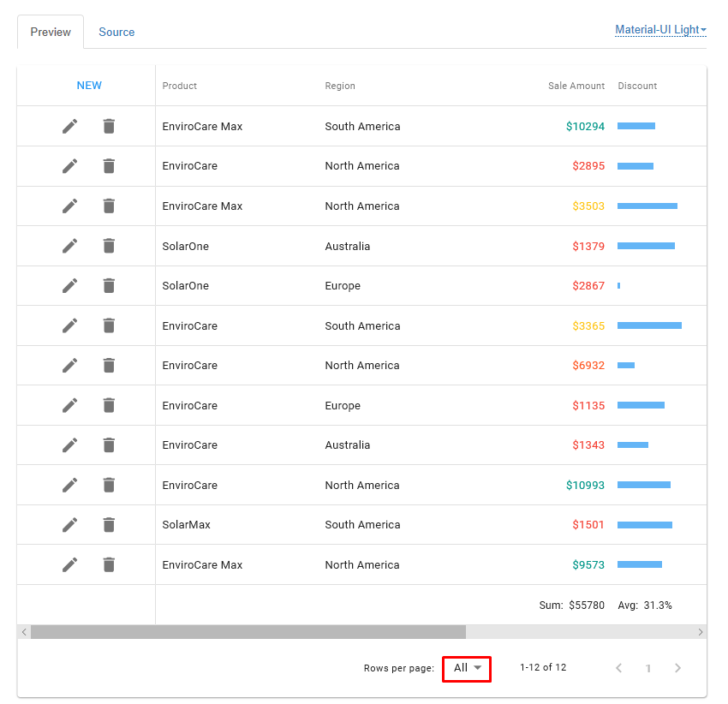The width and height of the screenshot is (728, 704).
Task: Edit the last EnviroCare Max row
Action: [x=69, y=564]
